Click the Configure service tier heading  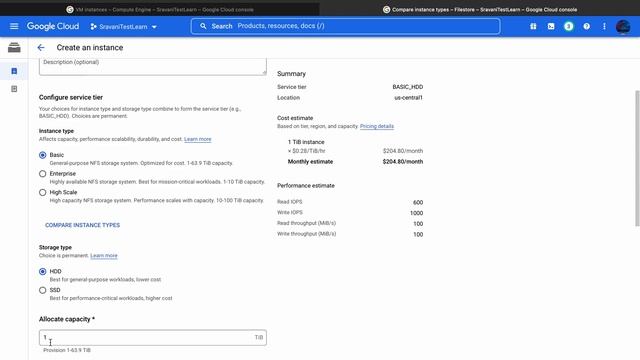pyautogui.click(x=71, y=97)
